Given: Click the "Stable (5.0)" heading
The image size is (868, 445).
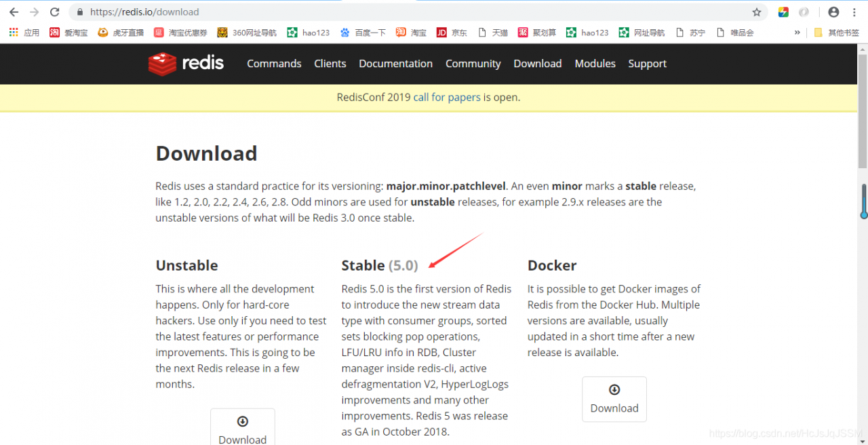Looking at the screenshot, I should [380, 265].
